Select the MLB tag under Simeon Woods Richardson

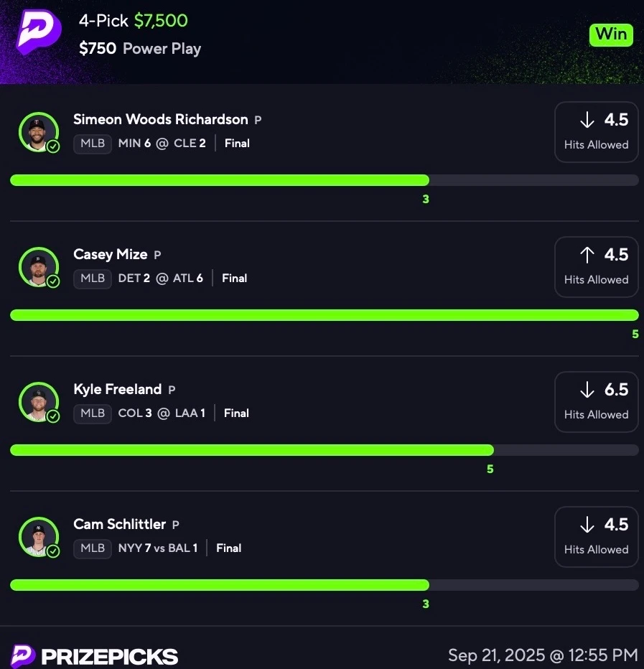coord(93,144)
